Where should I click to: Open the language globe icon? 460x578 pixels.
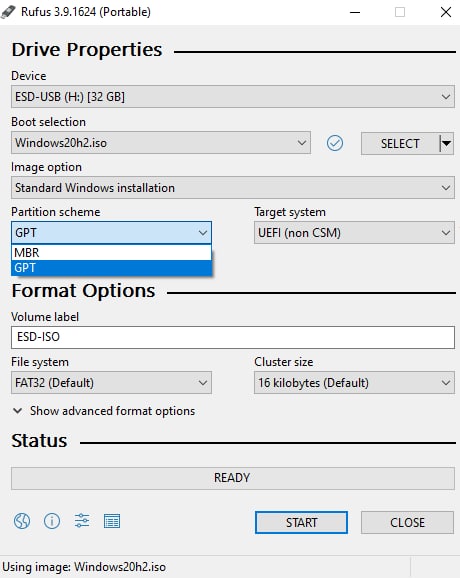(x=22, y=521)
